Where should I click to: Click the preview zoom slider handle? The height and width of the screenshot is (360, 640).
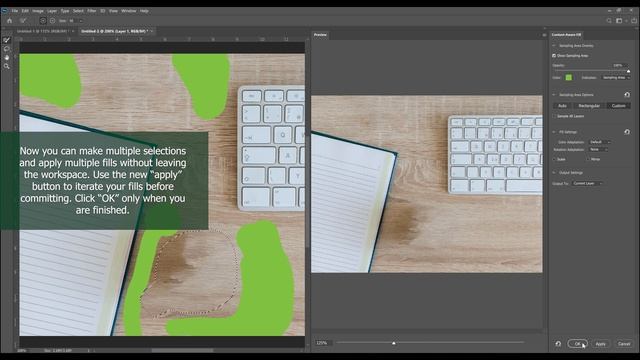(x=393, y=343)
